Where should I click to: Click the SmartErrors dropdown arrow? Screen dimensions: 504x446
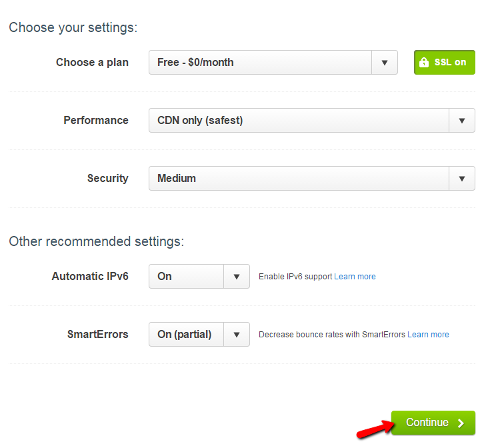click(x=237, y=335)
